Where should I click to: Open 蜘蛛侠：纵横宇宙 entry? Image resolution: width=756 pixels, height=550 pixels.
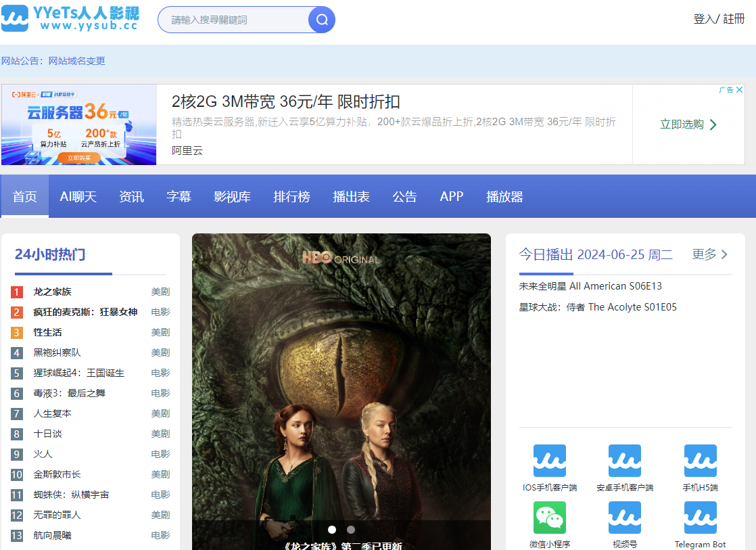pyautogui.click(x=71, y=495)
